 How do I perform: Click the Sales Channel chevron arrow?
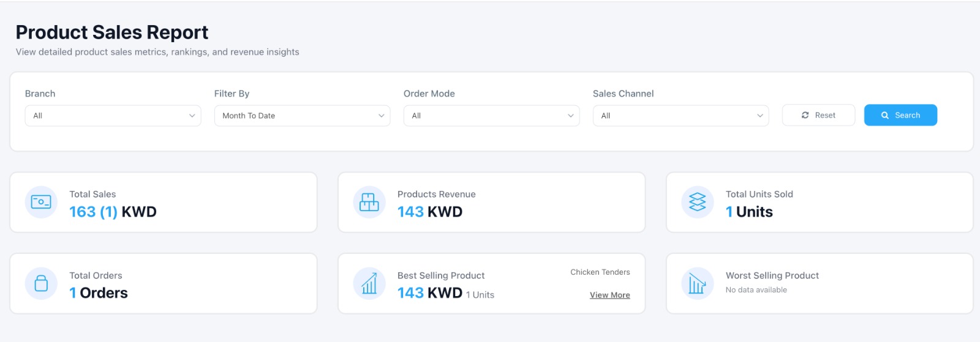click(x=760, y=116)
